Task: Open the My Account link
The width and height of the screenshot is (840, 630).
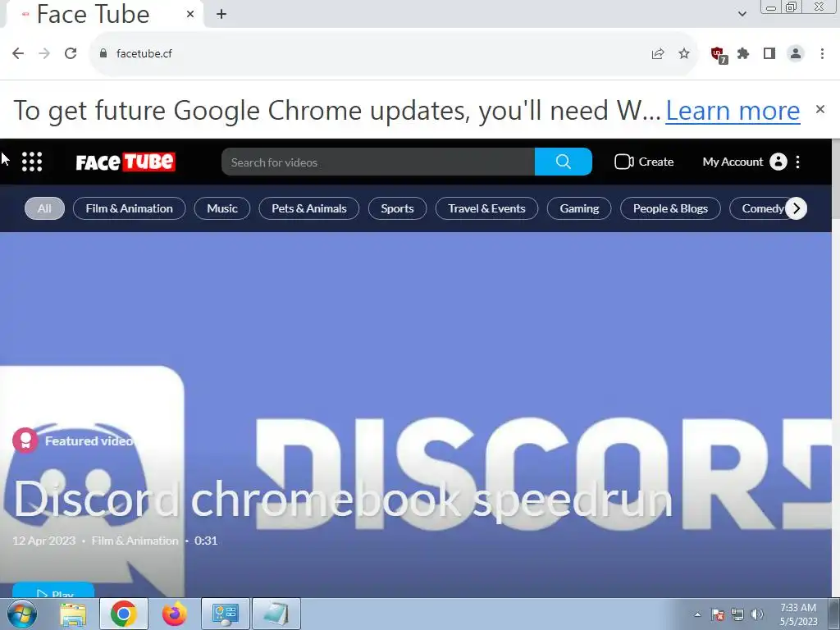Action: pyautogui.click(x=733, y=162)
